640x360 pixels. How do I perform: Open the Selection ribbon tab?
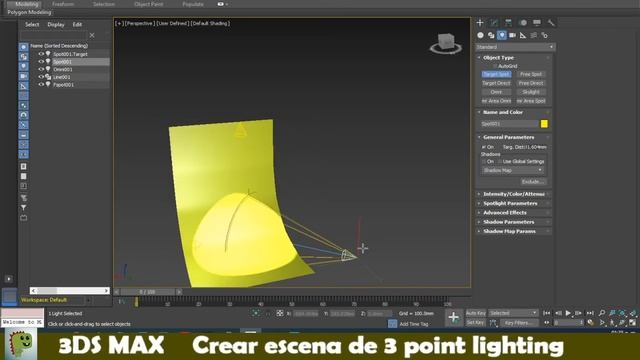click(x=104, y=4)
